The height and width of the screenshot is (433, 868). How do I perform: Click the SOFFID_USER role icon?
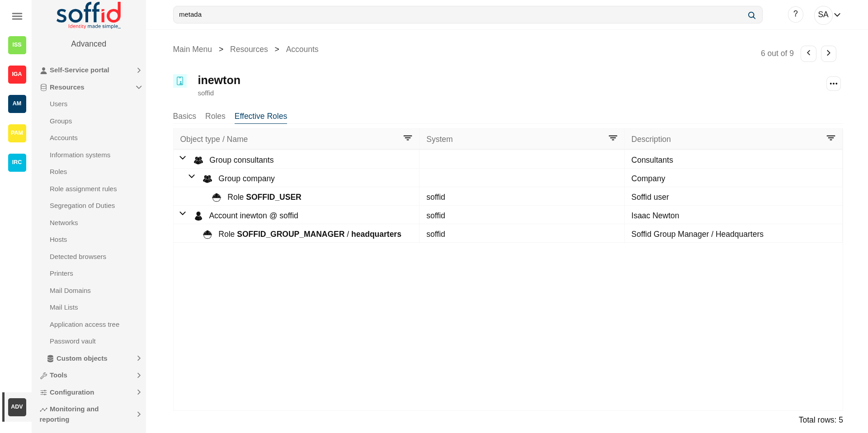coord(217,198)
